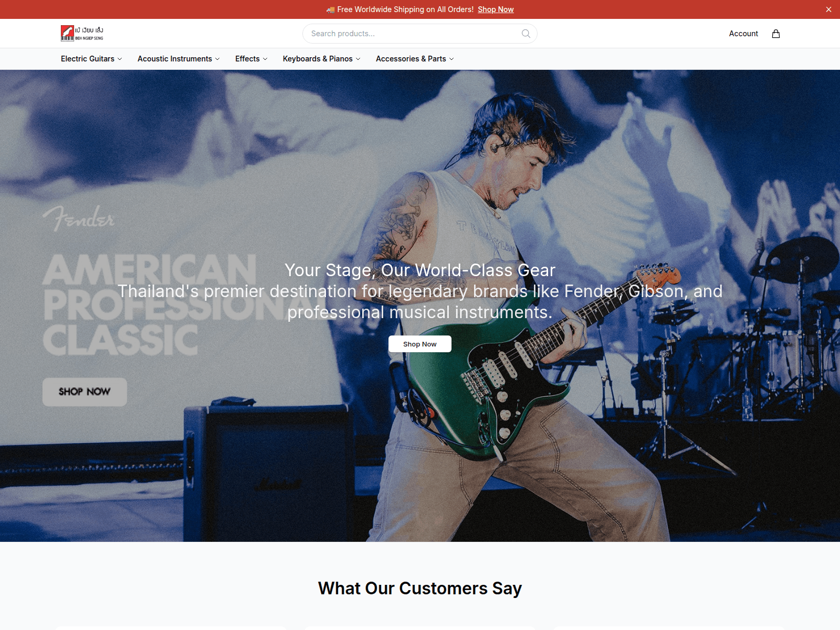Dismiss the free shipping announcement banner

pyautogui.click(x=828, y=9)
